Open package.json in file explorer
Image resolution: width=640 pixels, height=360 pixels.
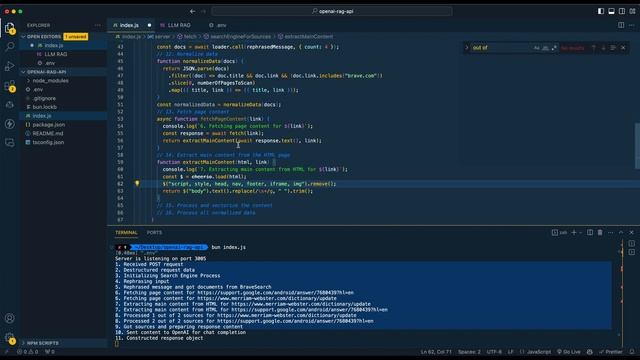click(49, 125)
